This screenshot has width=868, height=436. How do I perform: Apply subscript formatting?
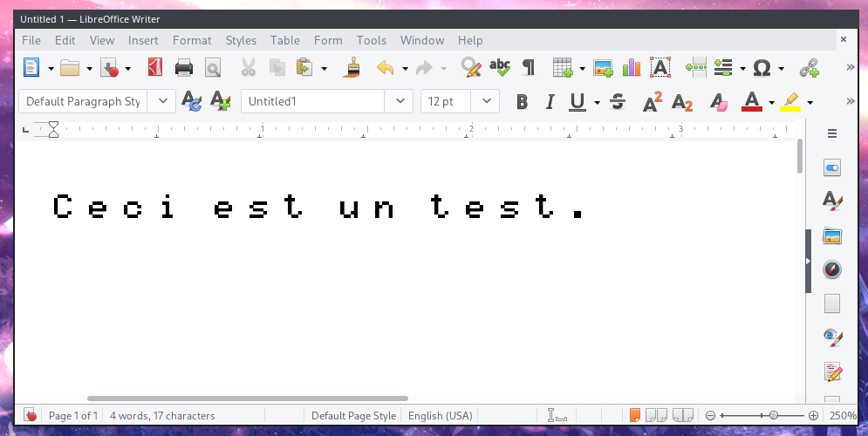click(682, 102)
